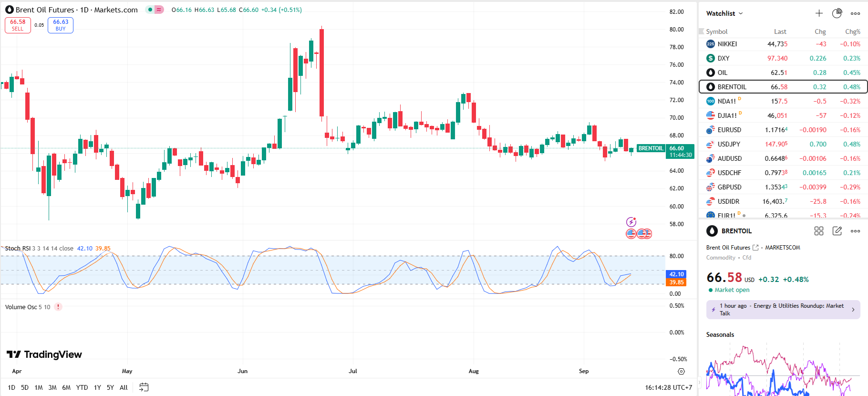The image size is (868, 396).
Task: Switch chart range to 3M
Action: [52, 387]
